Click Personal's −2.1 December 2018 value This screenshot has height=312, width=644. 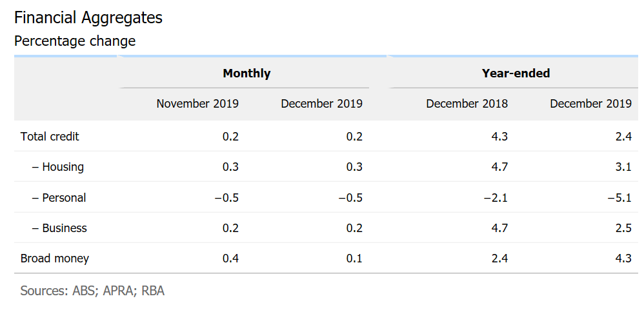(495, 198)
